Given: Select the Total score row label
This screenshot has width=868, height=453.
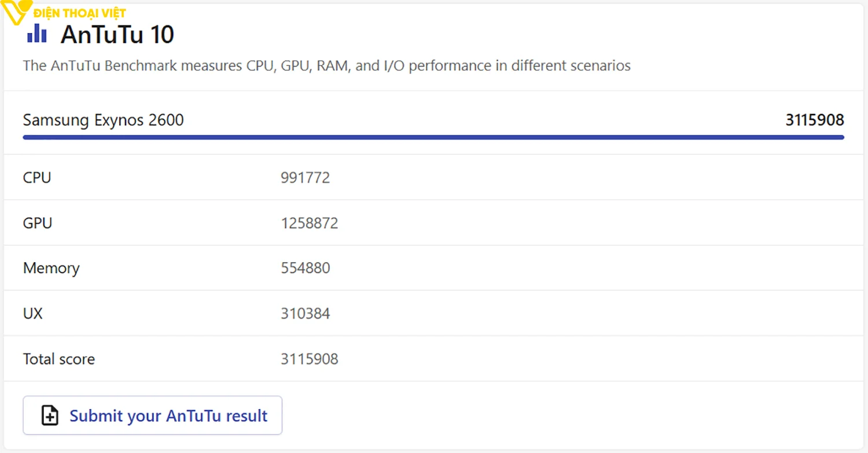Looking at the screenshot, I should 58,359.
